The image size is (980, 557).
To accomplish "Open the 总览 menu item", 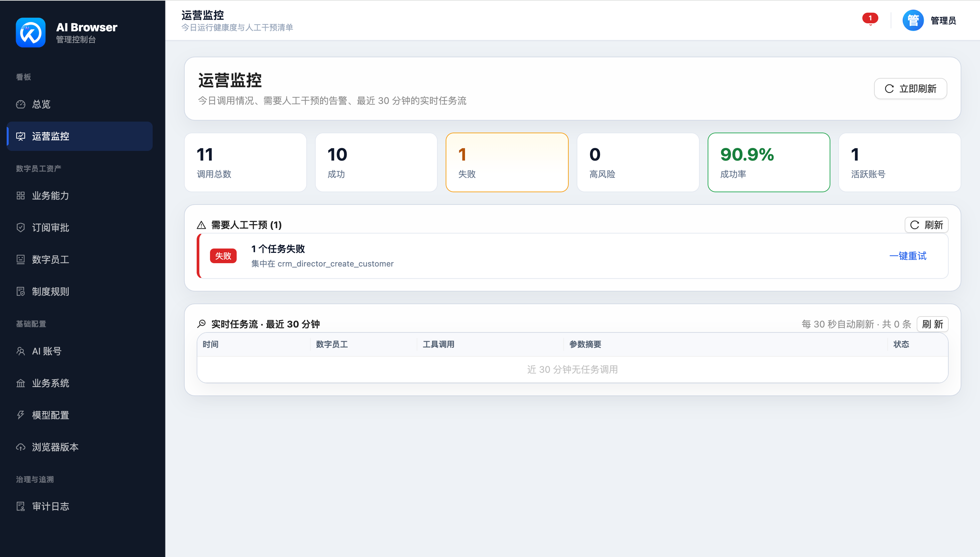I will point(80,104).
